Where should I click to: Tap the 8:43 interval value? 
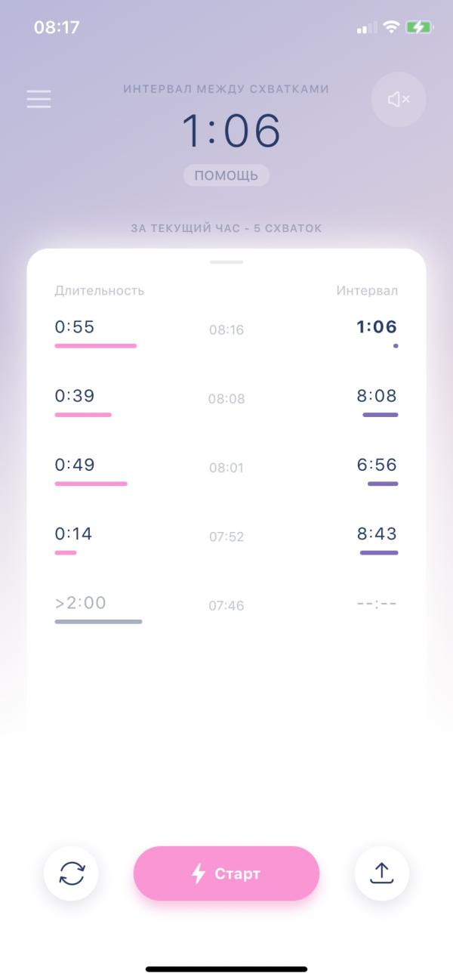[377, 533]
